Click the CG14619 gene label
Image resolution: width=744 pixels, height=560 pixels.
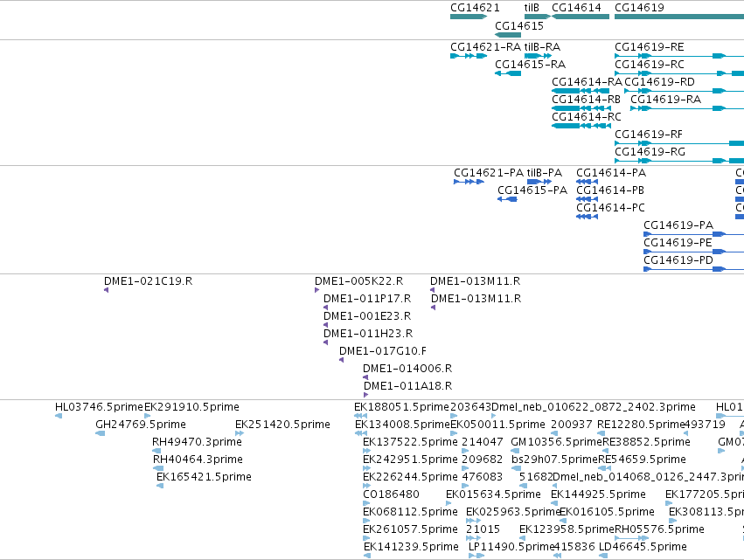click(639, 8)
